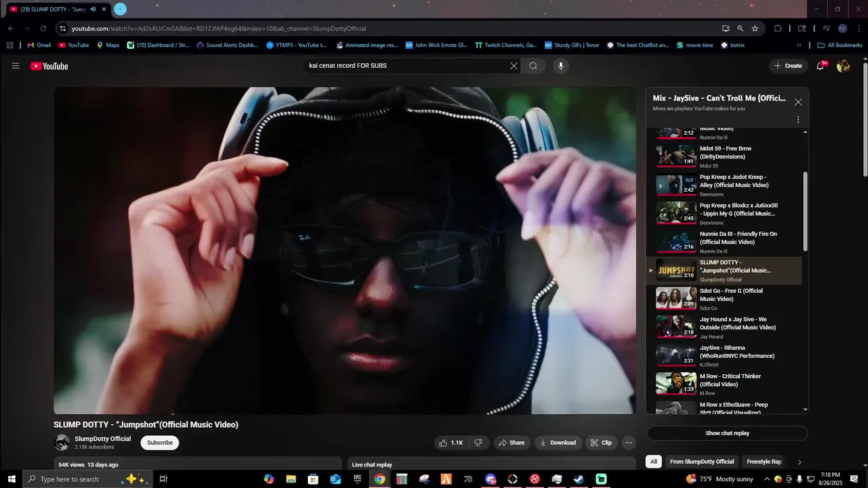Open the Chrome extensions puzzle icon
The width and height of the screenshot is (868, 488).
click(778, 28)
